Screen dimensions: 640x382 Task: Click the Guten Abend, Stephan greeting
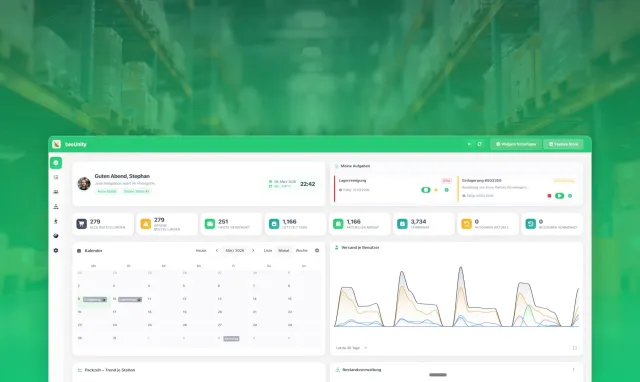(122, 176)
